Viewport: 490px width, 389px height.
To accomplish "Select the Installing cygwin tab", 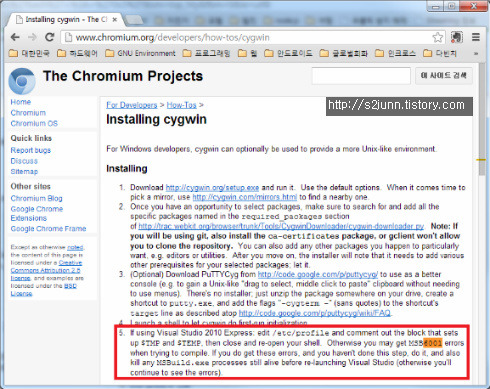I will [66, 20].
